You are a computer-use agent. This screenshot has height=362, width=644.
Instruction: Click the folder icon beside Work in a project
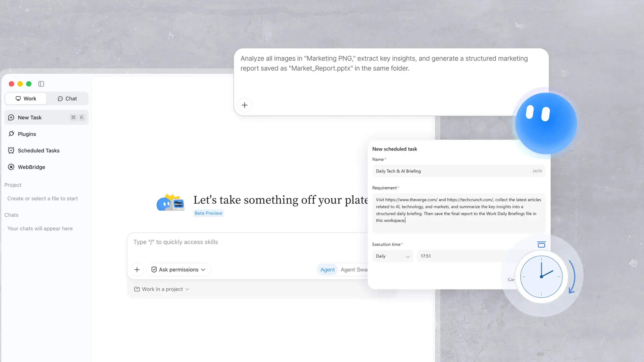pyautogui.click(x=137, y=289)
